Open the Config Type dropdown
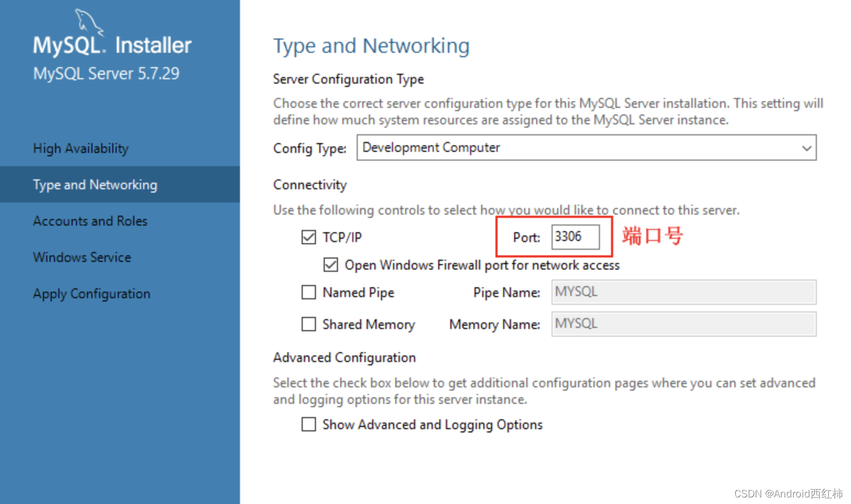Image resolution: width=851 pixels, height=504 pixels. (x=585, y=147)
